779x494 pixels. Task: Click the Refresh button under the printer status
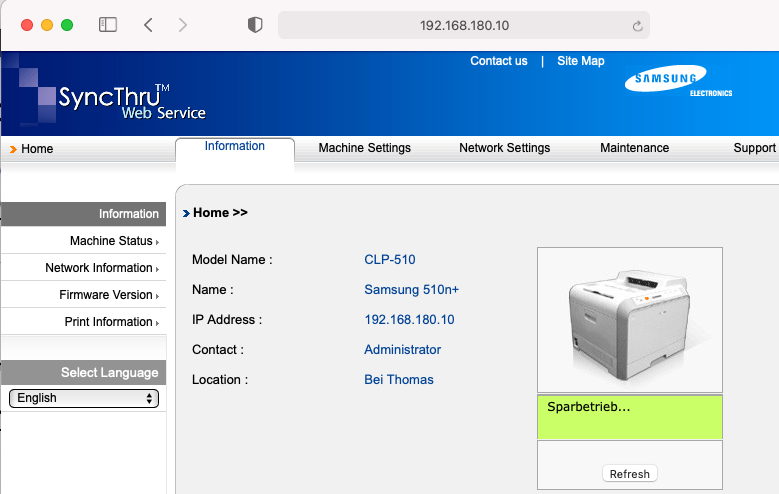point(629,474)
